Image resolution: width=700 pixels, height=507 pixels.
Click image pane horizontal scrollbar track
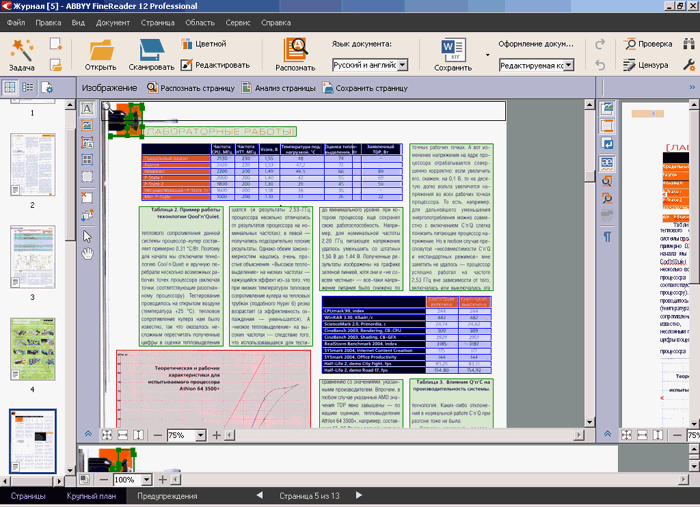click(404, 435)
